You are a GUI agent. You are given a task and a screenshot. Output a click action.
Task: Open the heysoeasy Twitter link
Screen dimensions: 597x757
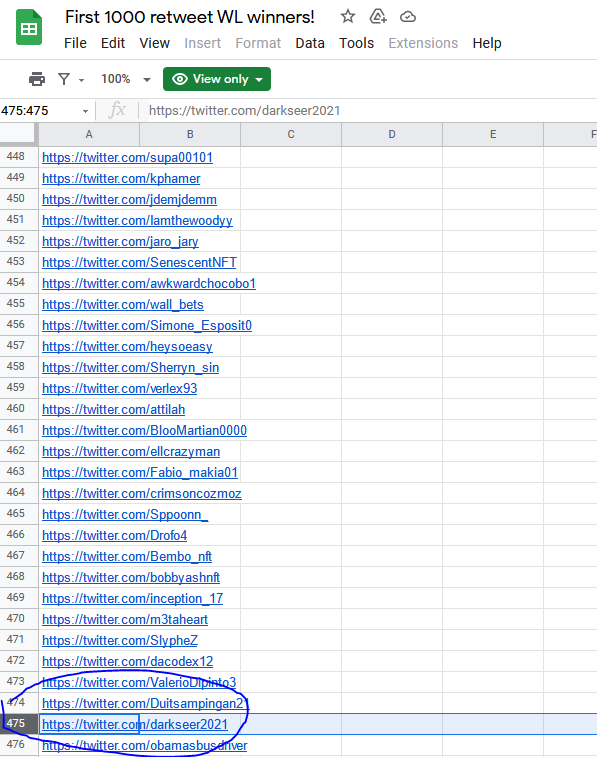[x=127, y=347]
